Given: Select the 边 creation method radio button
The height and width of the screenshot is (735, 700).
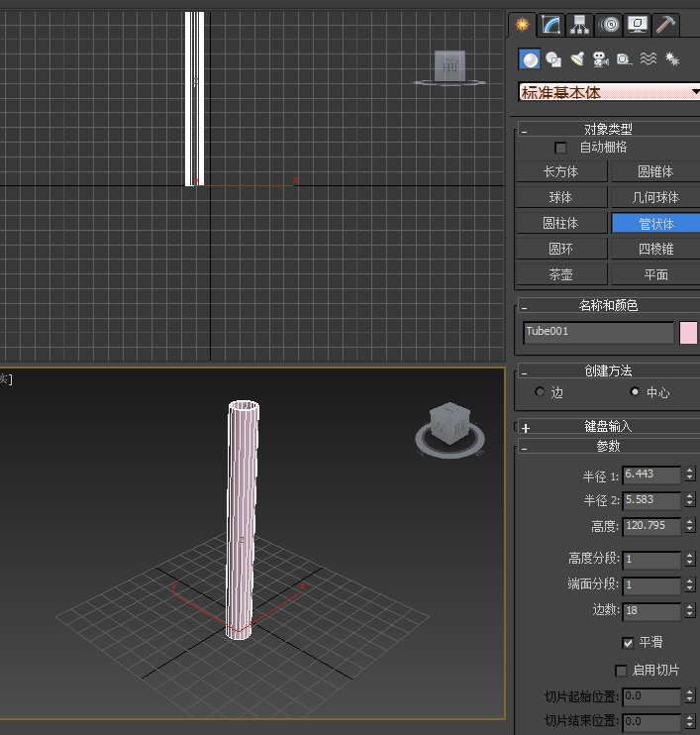Looking at the screenshot, I should [540, 392].
